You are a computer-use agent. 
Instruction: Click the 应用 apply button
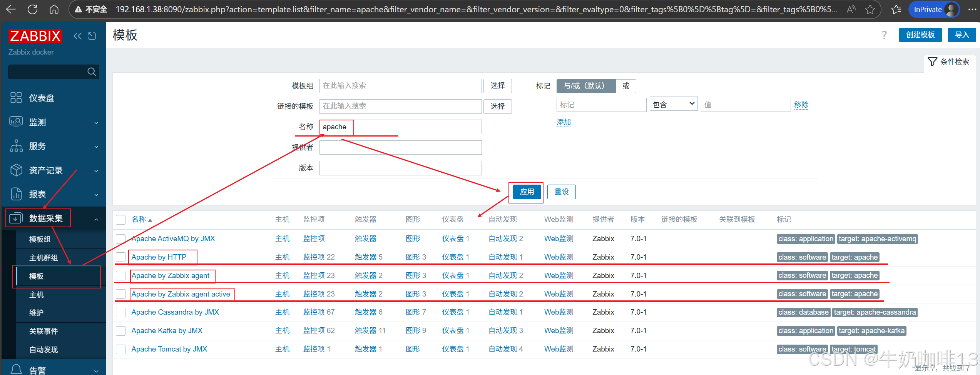pyautogui.click(x=527, y=192)
